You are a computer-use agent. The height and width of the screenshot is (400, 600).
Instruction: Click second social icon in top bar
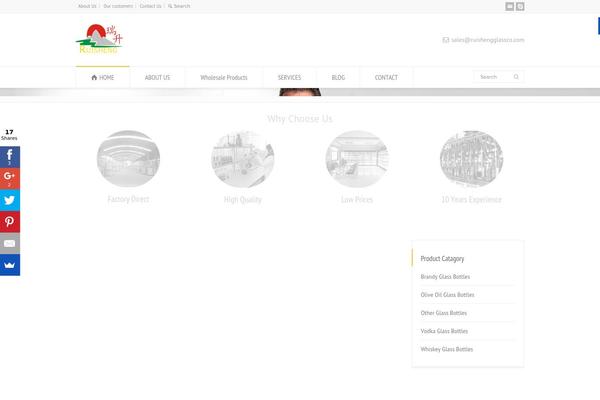[x=520, y=6]
